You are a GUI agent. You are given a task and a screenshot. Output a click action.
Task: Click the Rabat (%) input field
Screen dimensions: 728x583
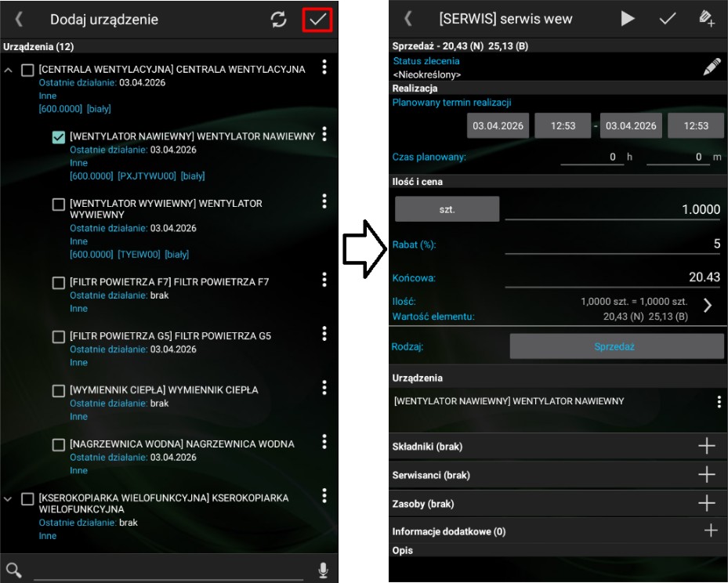[612, 244]
